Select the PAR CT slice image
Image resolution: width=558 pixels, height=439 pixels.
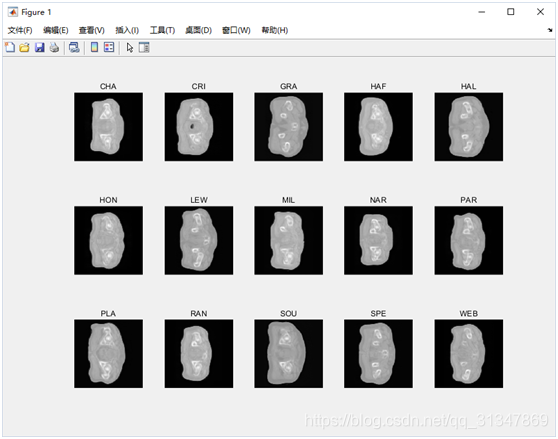pyautogui.click(x=469, y=240)
